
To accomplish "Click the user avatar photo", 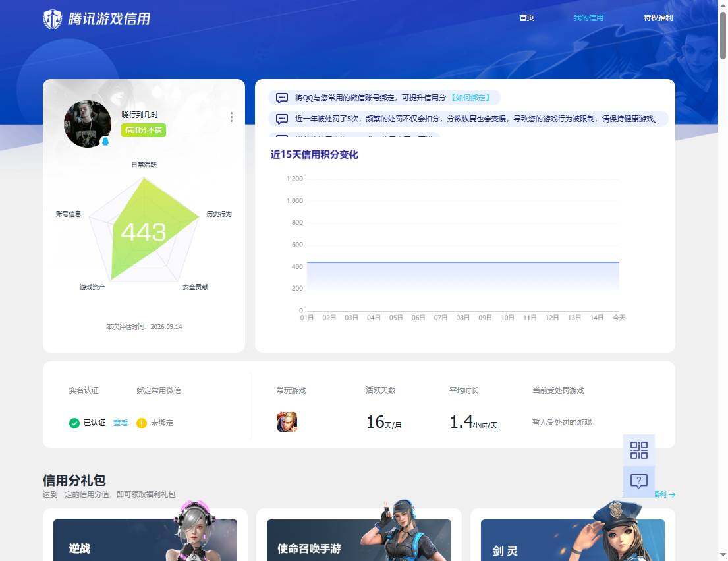I will (88, 124).
